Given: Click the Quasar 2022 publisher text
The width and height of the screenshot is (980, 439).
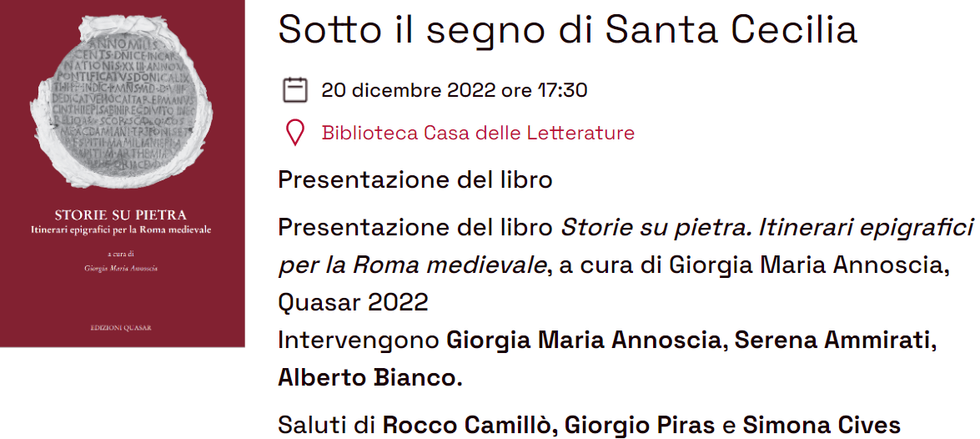Looking at the screenshot, I should pyautogui.click(x=353, y=303).
